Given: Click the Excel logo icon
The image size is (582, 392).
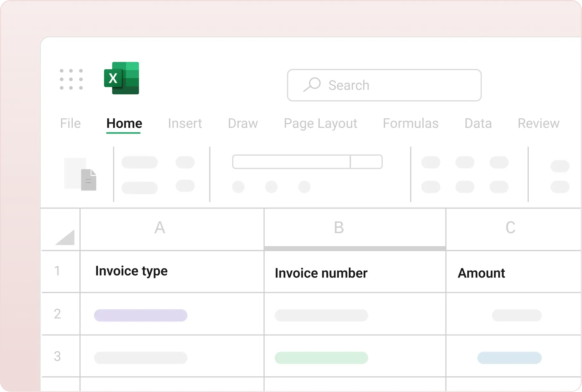Looking at the screenshot, I should click(121, 78).
